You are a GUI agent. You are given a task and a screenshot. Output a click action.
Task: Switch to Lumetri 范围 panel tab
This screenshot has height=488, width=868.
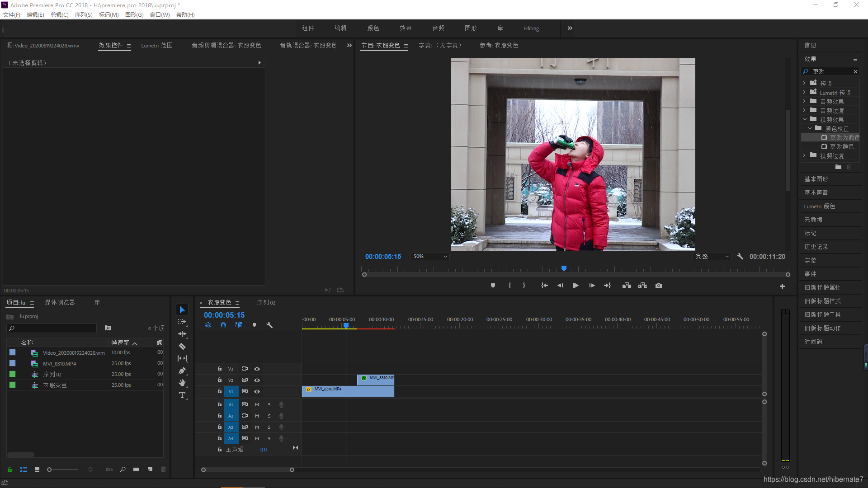(157, 45)
